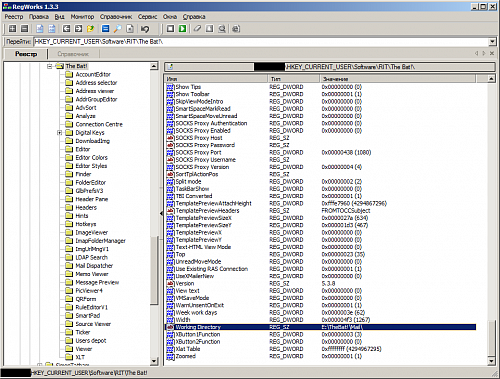Select the TemplatePreviewHeaders value row
Screen dimensions: 500x379
pos(321,211)
